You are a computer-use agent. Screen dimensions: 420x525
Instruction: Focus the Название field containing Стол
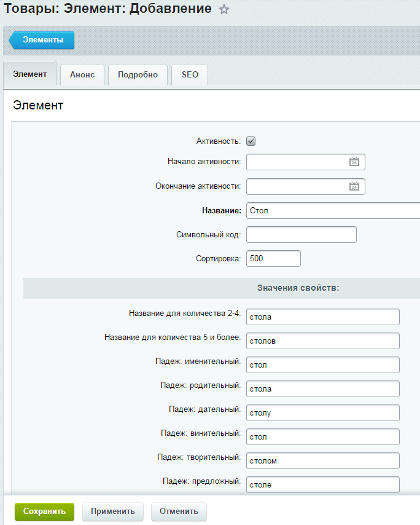pos(333,211)
